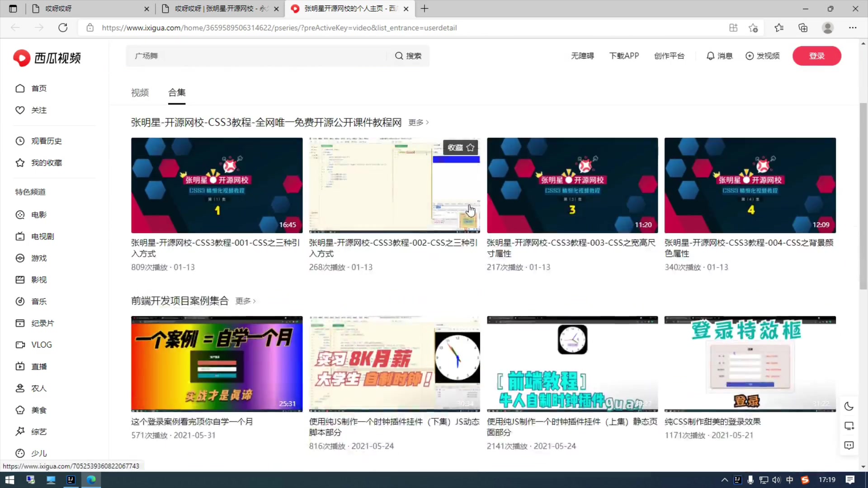Close the 张明星开源网校的个人主页 browser tab
The height and width of the screenshot is (488, 868).
[x=406, y=9]
